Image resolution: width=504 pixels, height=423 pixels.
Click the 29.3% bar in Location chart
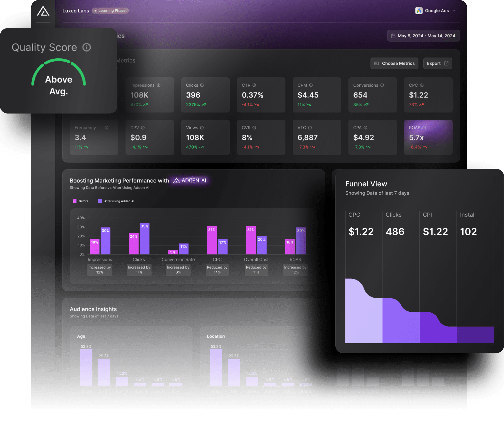[x=234, y=373]
